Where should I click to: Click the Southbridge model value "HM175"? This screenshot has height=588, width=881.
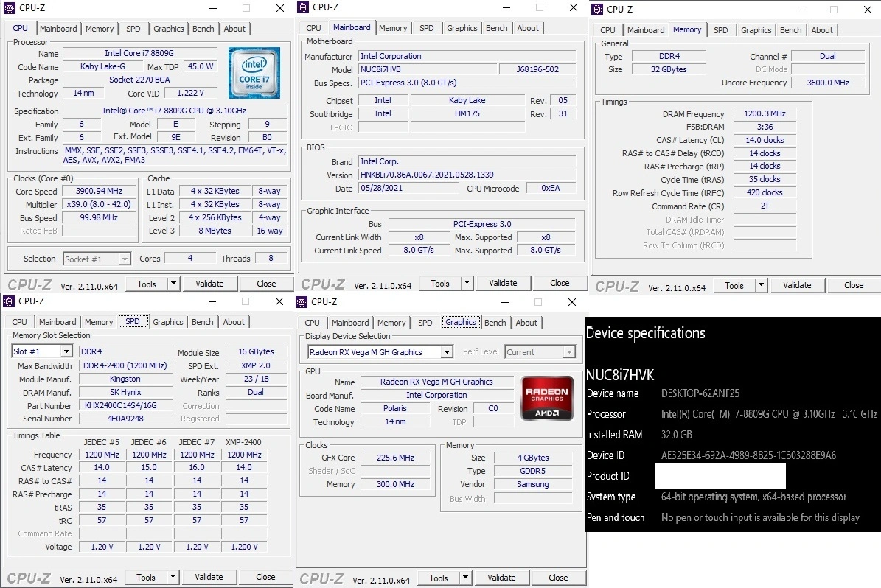pos(467,113)
